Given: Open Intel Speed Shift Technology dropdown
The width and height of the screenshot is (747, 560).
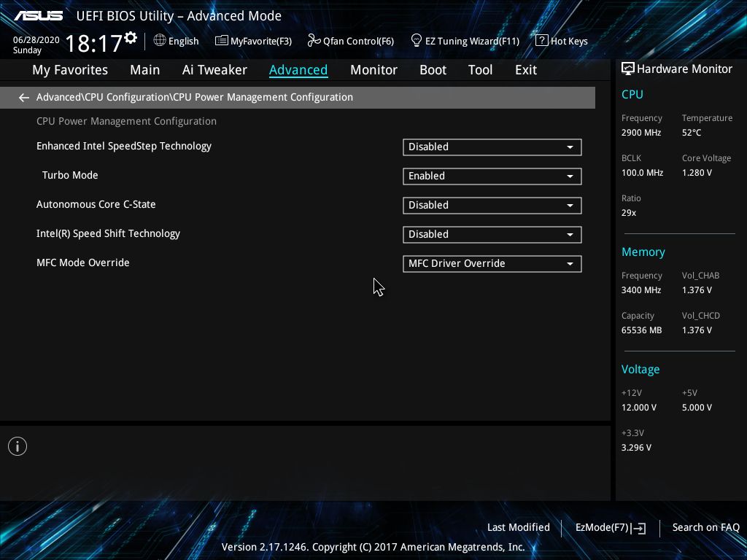Looking at the screenshot, I should [x=492, y=234].
